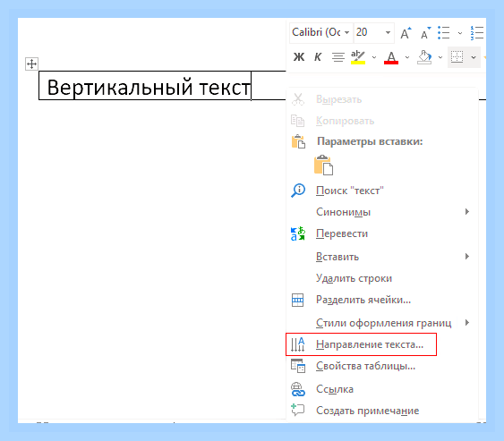Image resolution: width=504 pixels, height=441 pixels.
Task: Select 'Поиск "текст"' menu entry
Action: [382, 191]
